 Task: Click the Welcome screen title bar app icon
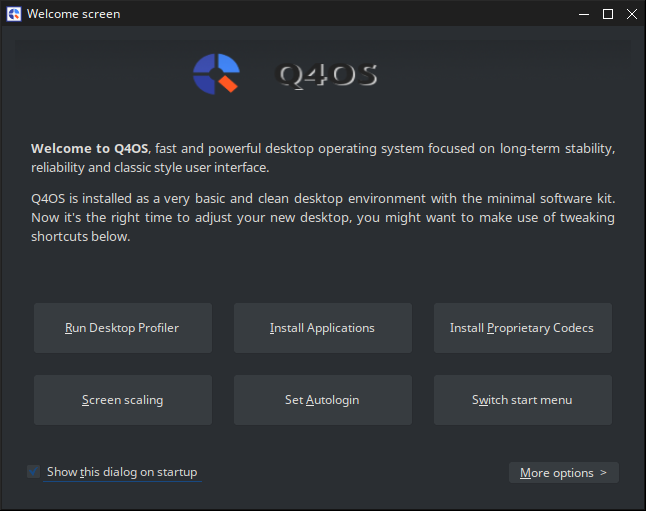tap(14, 14)
